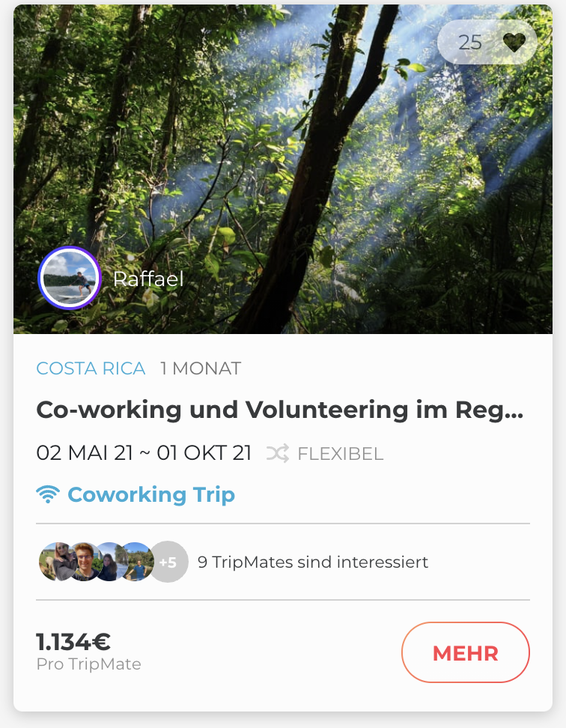
Task: Open the Co-working und Volunteering trip title
Action: pos(280,410)
